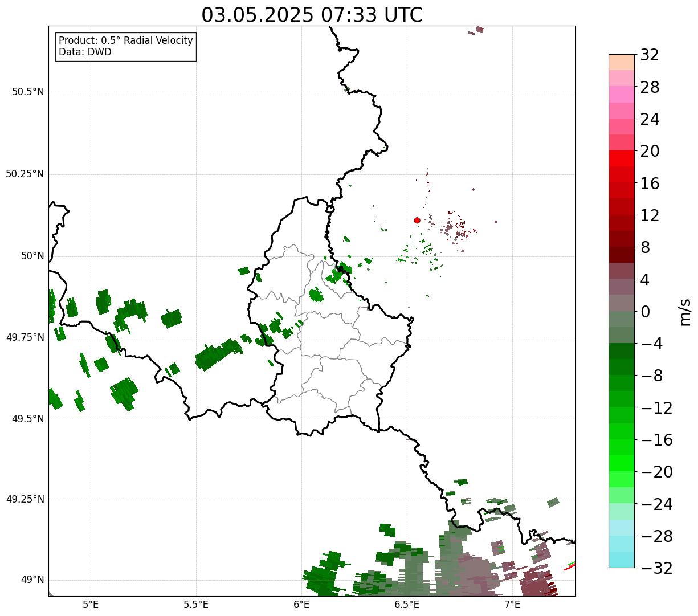Viewport: 698px width, 616px height.
Task: Click the colorbar tick label 32
Action: pyautogui.click(x=650, y=55)
